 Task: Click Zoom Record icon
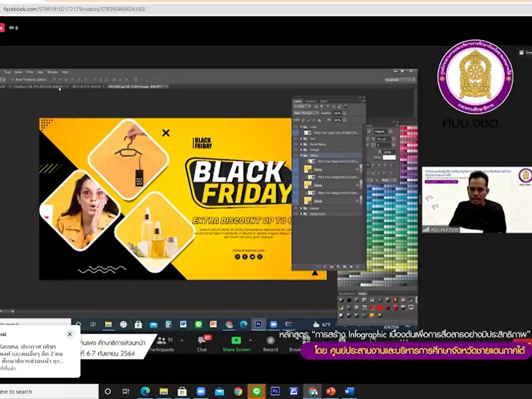point(271,340)
